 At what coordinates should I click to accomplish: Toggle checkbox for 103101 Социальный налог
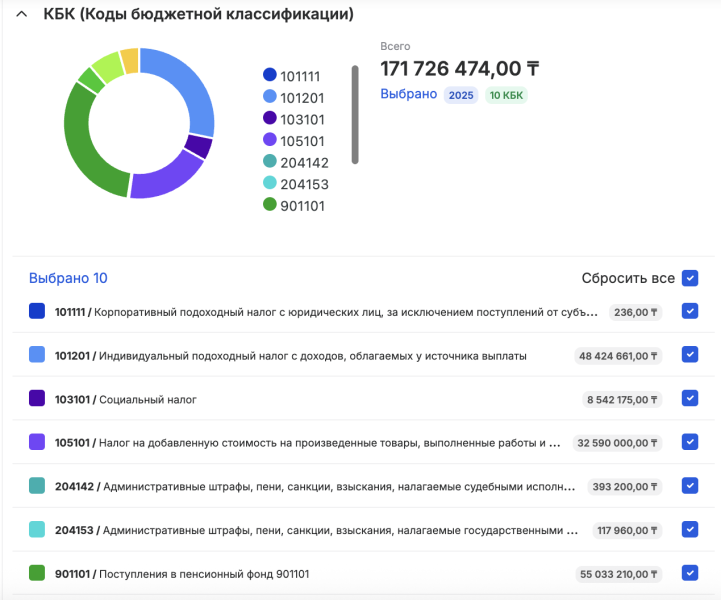tap(689, 399)
